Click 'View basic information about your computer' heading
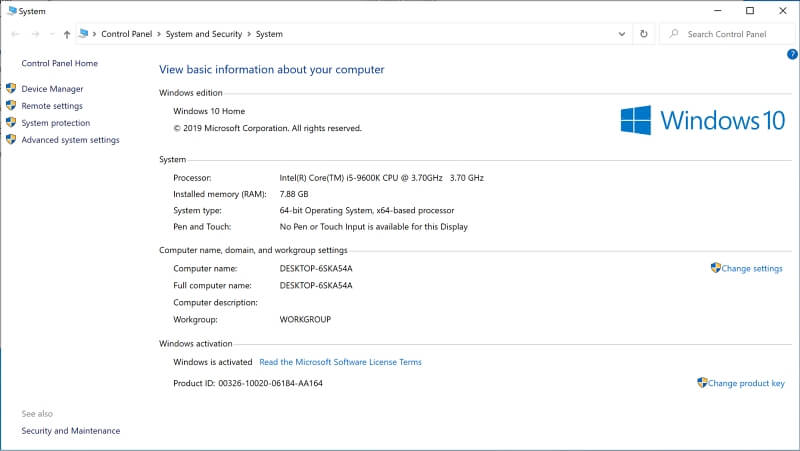 (271, 70)
